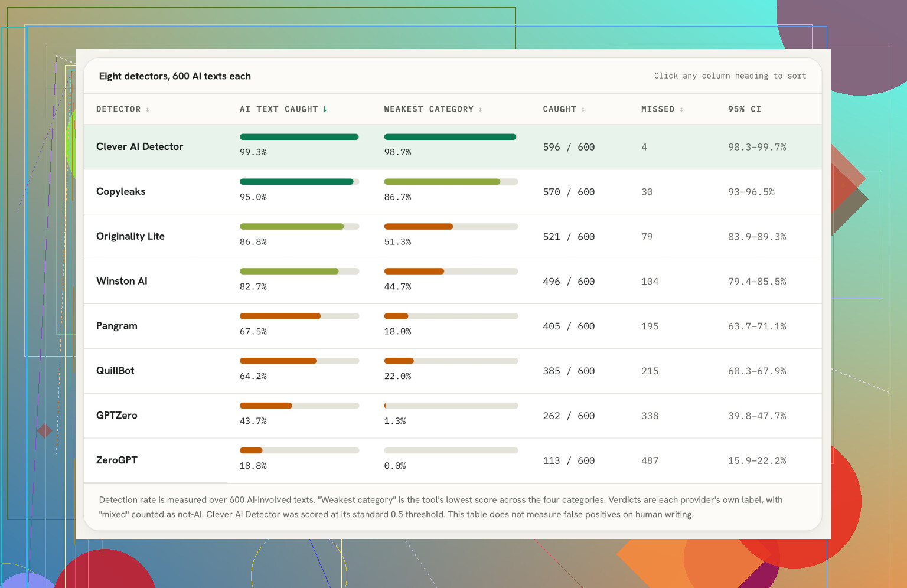The width and height of the screenshot is (907, 588).
Task: Select the Winston AI row name
Action: (x=122, y=281)
